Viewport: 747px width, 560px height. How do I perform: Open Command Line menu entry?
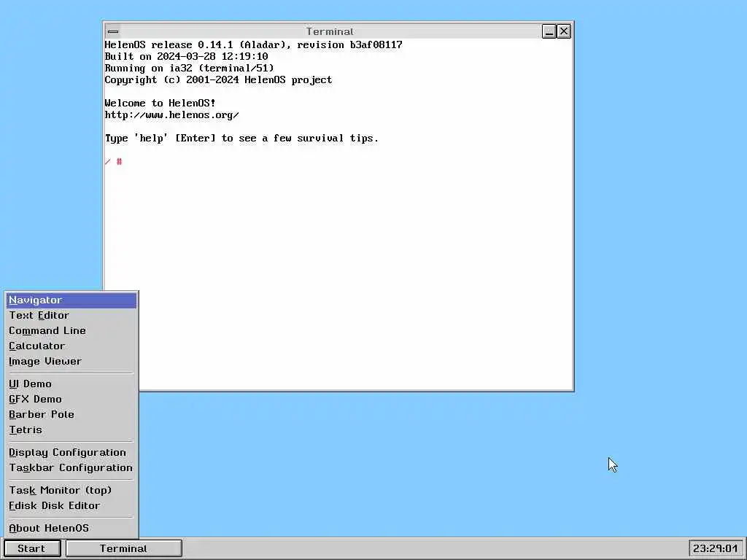[71, 331]
